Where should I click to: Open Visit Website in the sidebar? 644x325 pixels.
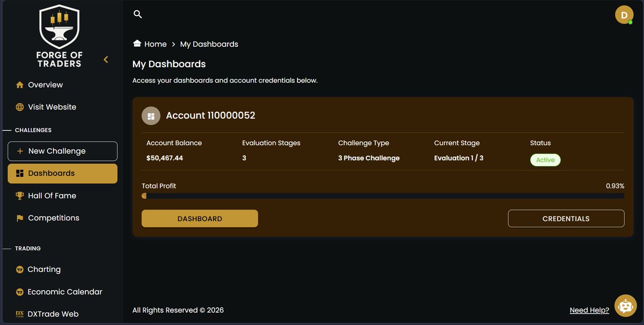click(52, 107)
